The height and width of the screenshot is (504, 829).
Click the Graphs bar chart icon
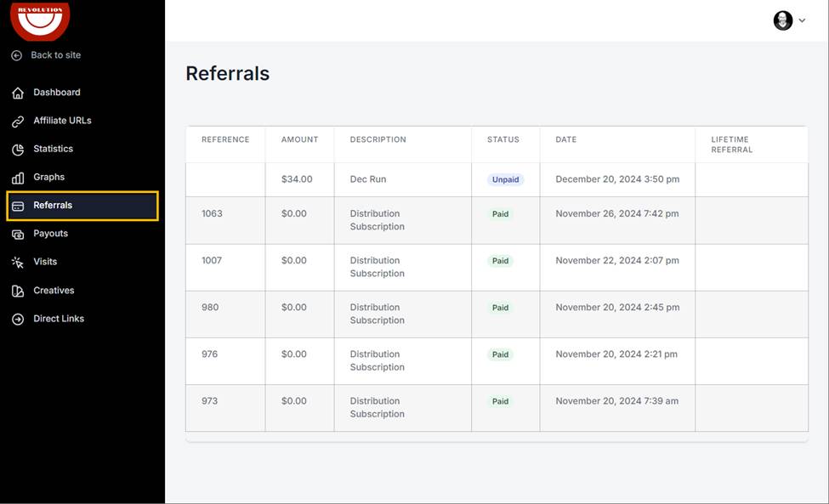click(18, 178)
